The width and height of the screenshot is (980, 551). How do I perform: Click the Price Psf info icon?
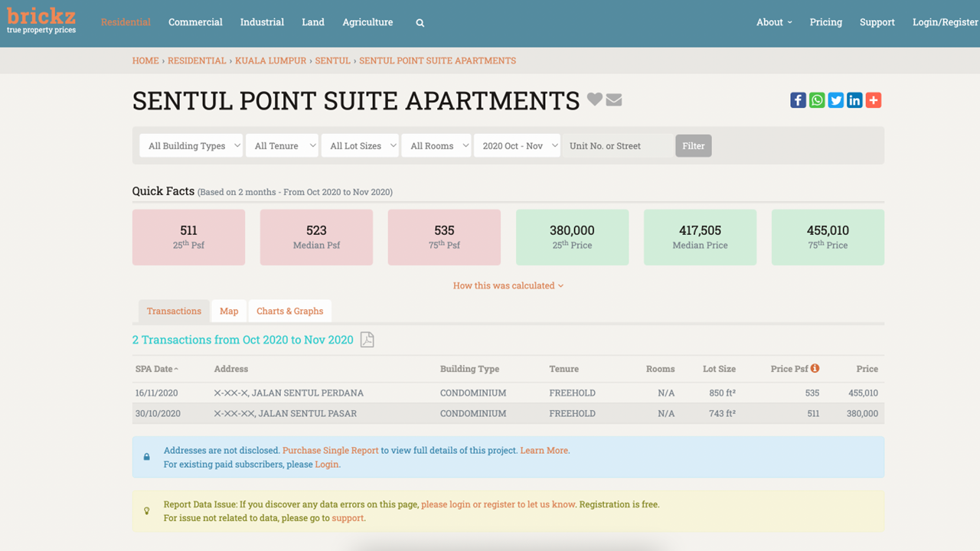click(815, 368)
